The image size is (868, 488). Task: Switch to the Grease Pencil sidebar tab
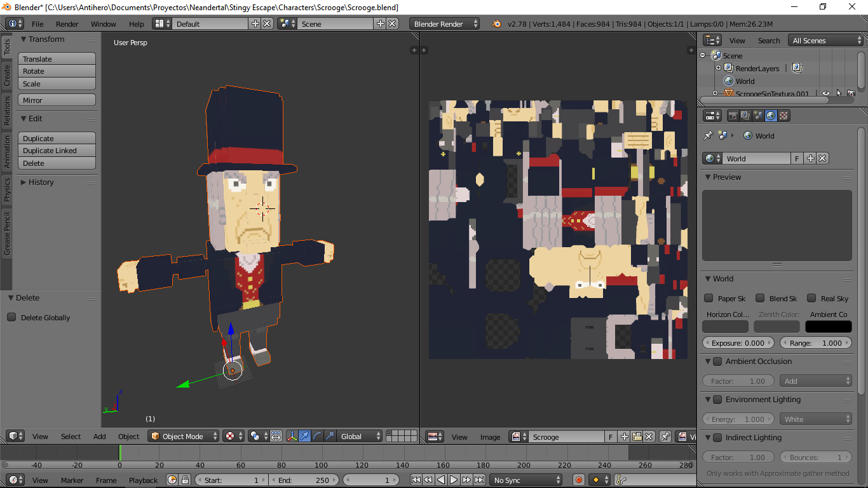coord(7,234)
